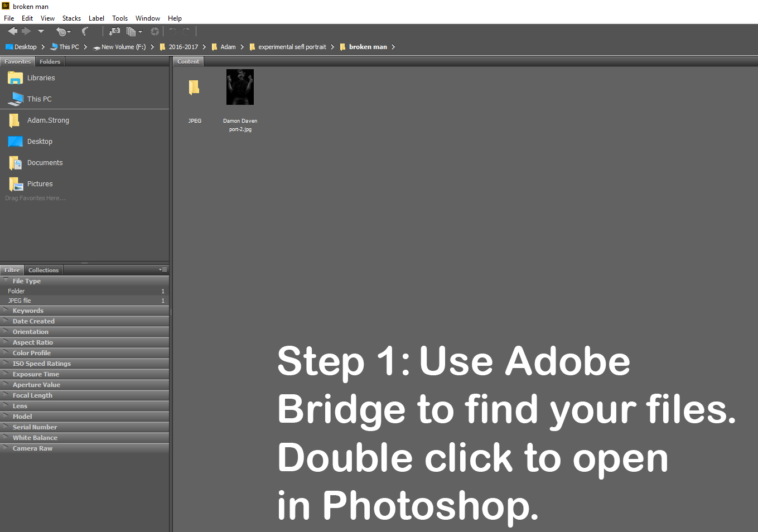Click the Go Forward arrow in toolbar
Image resolution: width=758 pixels, height=532 pixels.
(x=26, y=31)
